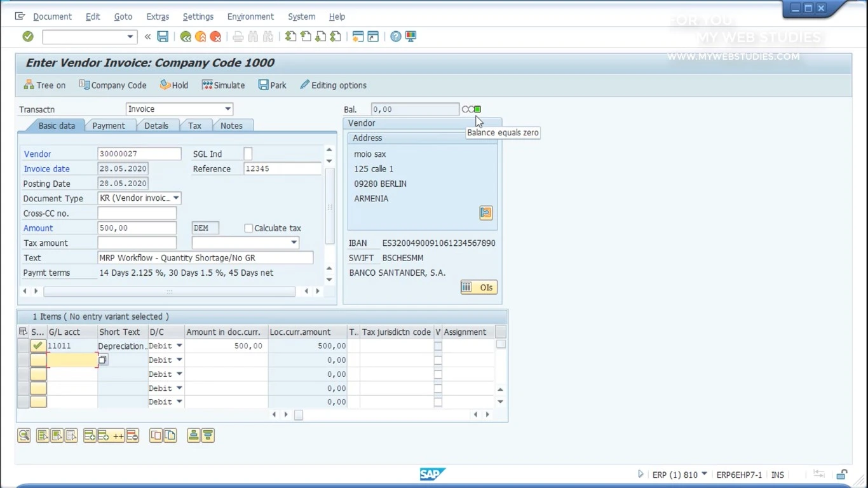The height and width of the screenshot is (488, 868).
Task: Click the Sort ascending icon below table
Action: click(193, 435)
